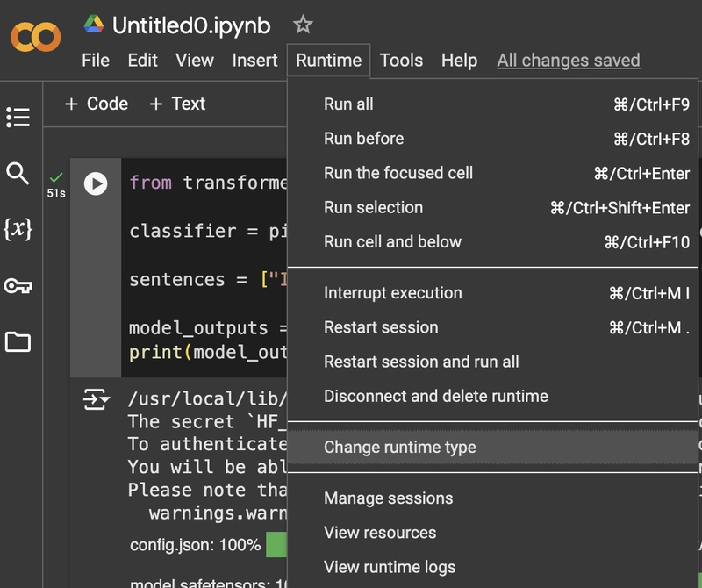Open the View menu
Image resolution: width=702 pixels, height=588 pixels.
tap(195, 60)
